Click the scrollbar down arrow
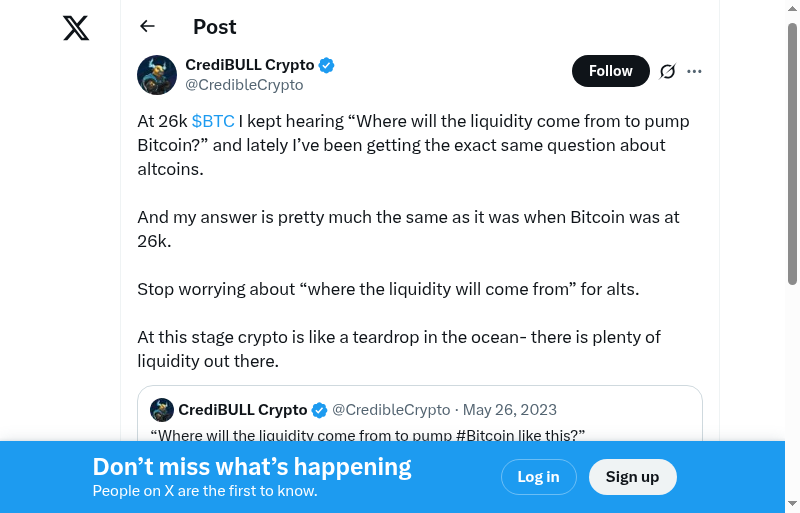Viewport: 800px width, 513px height. click(x=792, y=504)
